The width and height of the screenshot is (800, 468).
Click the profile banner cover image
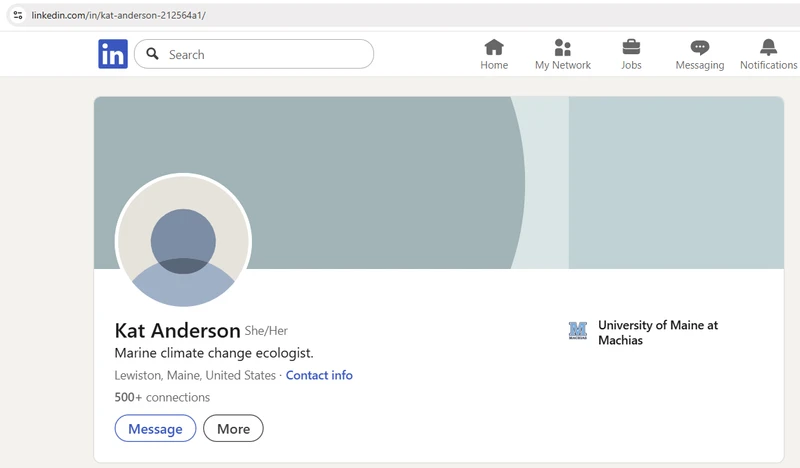point(439,182)
